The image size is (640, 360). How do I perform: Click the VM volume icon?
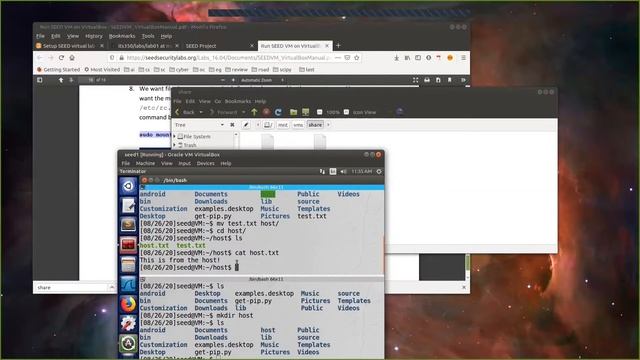[x=343, y=171]
